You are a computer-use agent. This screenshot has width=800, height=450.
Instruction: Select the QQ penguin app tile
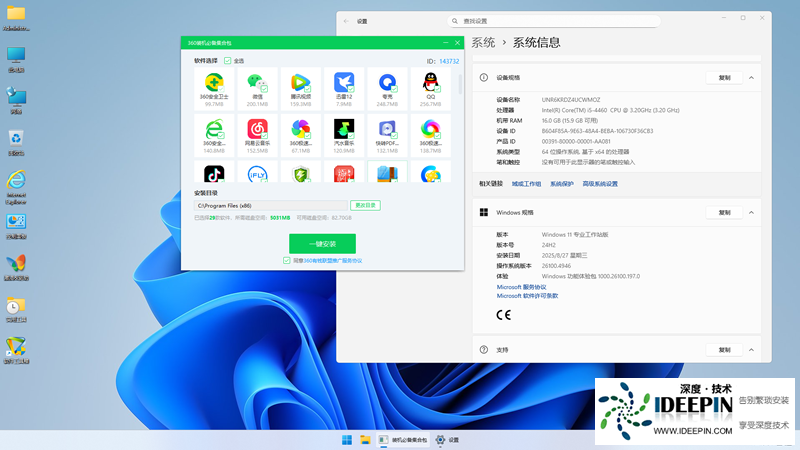(431, 89)
